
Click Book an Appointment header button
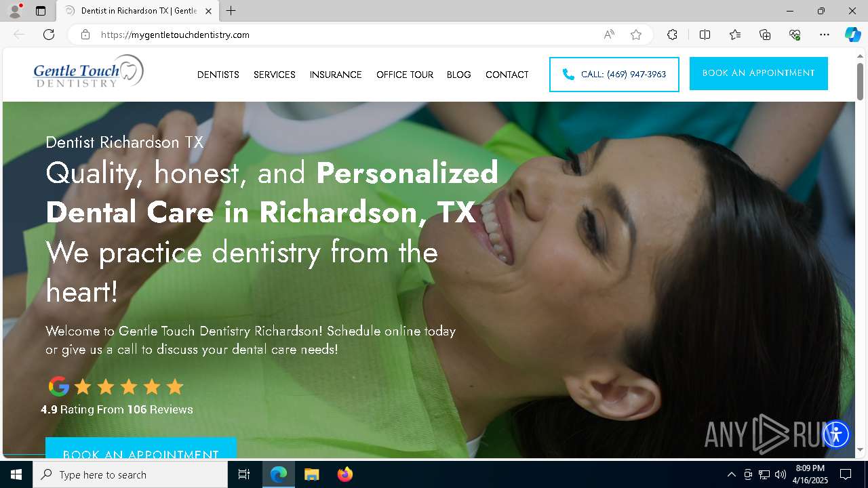coord(759,73)
